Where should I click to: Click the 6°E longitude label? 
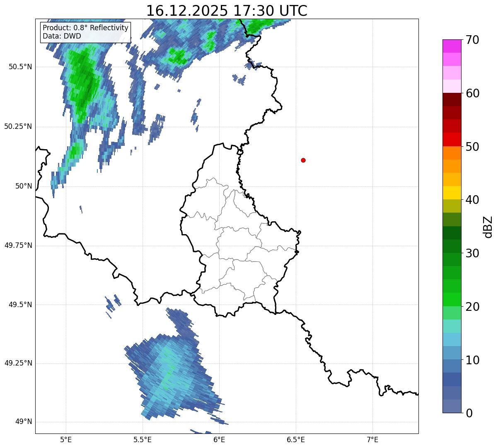(219, 439)
